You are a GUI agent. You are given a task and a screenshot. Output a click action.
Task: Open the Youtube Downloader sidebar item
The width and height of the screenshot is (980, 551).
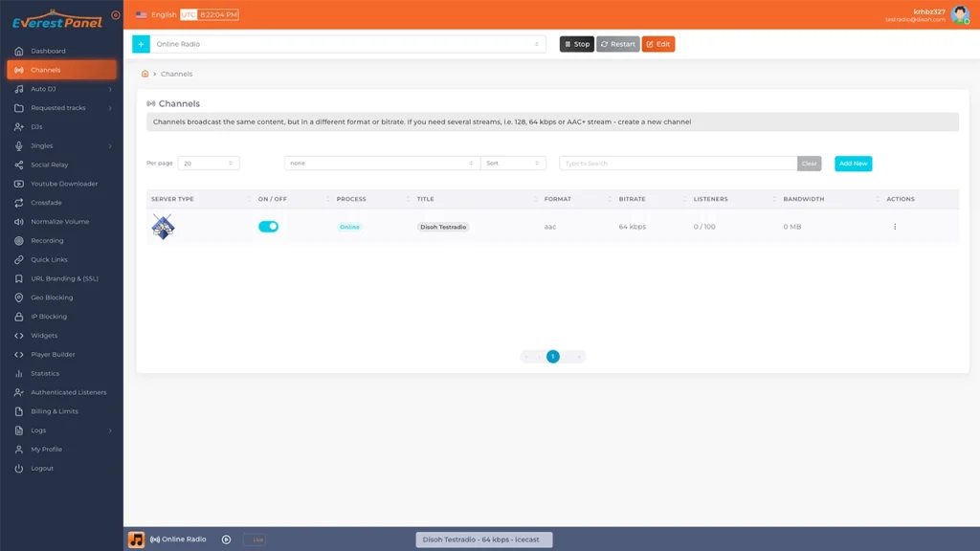pyautogui.click(x=63, y=184)
